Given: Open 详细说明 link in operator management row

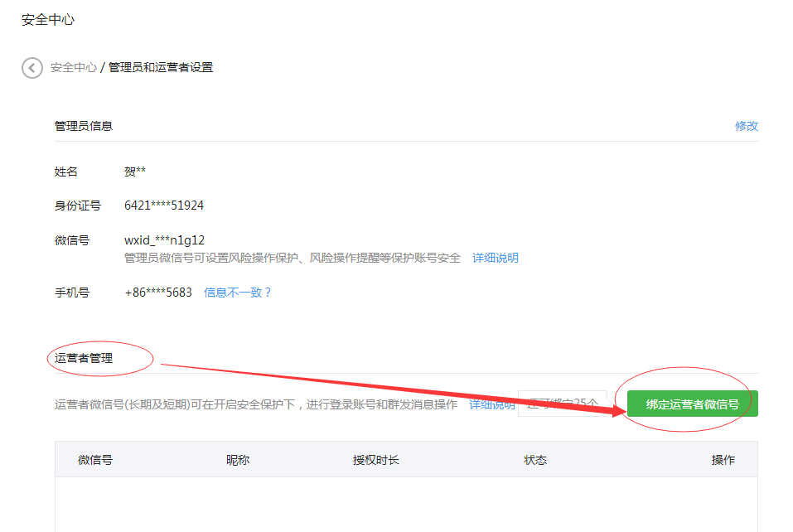Looking at the screenshot, I should [491, 404].
